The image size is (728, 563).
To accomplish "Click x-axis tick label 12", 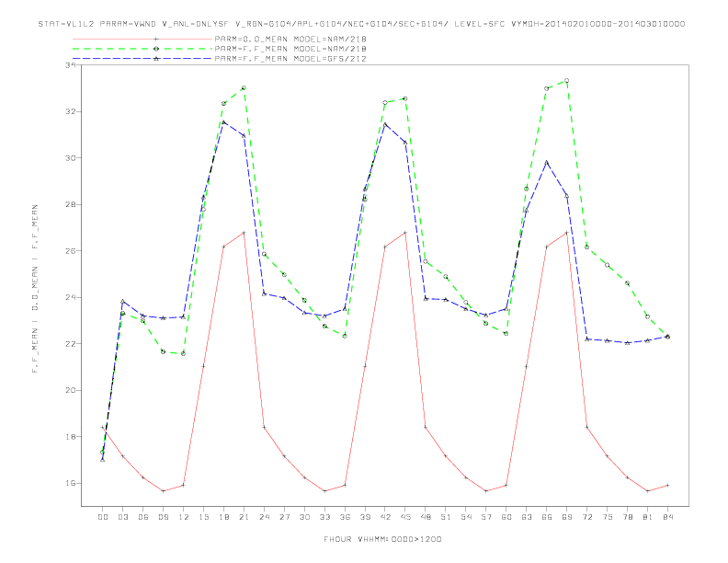I will 184,517.
